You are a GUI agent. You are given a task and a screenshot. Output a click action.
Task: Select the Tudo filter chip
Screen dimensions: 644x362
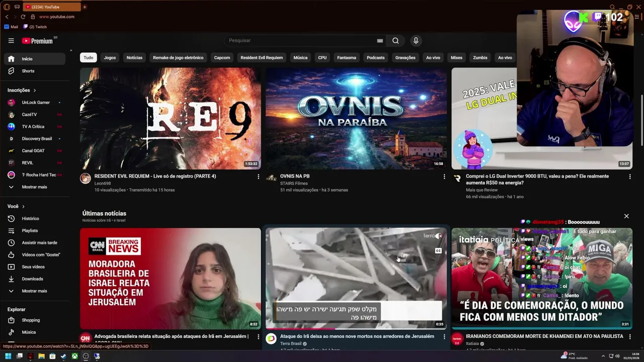pyautogui.click(x=89, y=58)
